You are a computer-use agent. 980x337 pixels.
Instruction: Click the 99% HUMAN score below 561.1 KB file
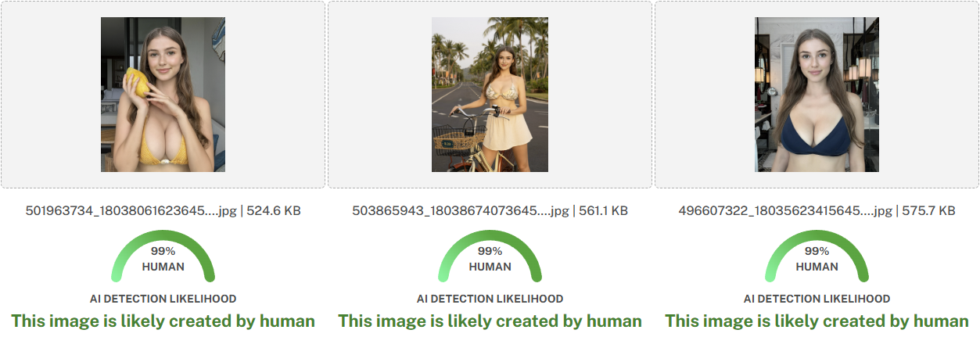[490, 259]
